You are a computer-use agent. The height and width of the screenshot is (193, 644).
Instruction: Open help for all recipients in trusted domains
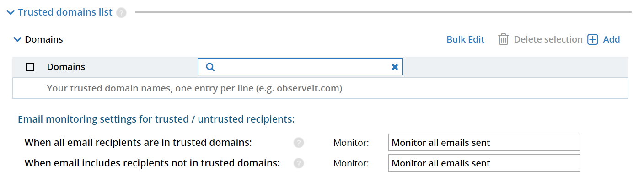(x=299, y=143)
